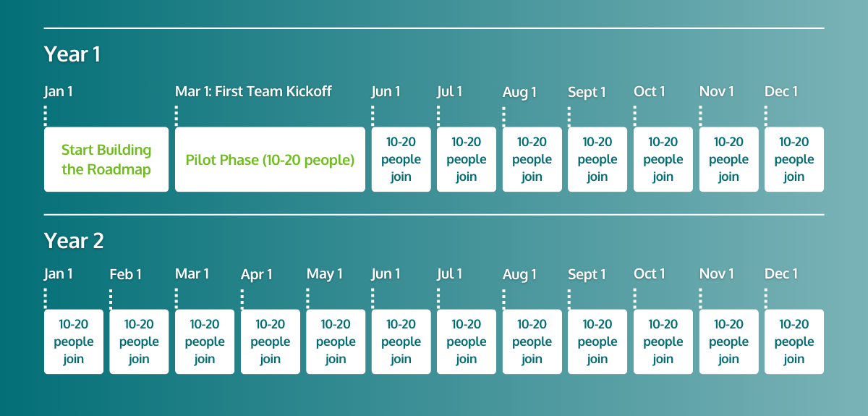The height and width of the screenshot is (416, 868).
Task: Select the Mar 1: First Team Kickoff label
Action: point(253,92)
